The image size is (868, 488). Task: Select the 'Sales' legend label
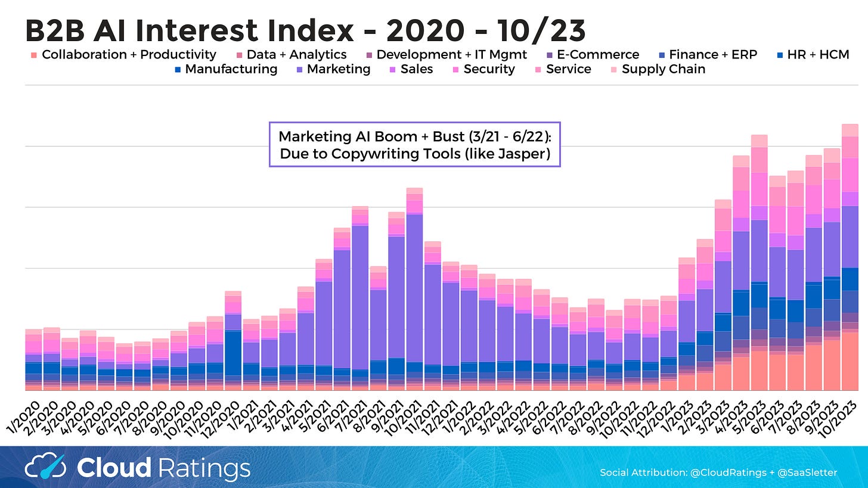[x=417, y=69]
